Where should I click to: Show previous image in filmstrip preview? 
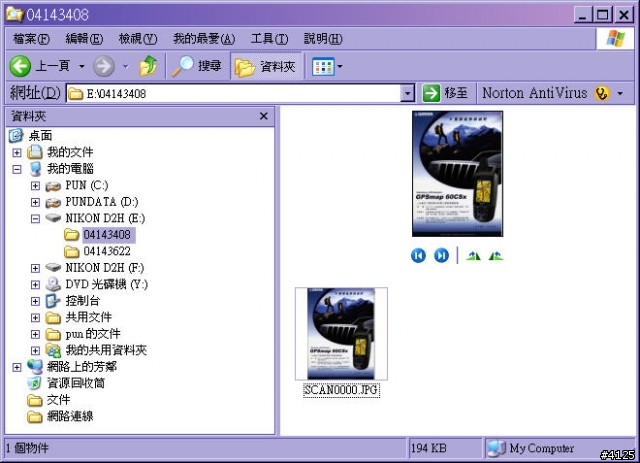pyautogui.click(x=418, y=256)
